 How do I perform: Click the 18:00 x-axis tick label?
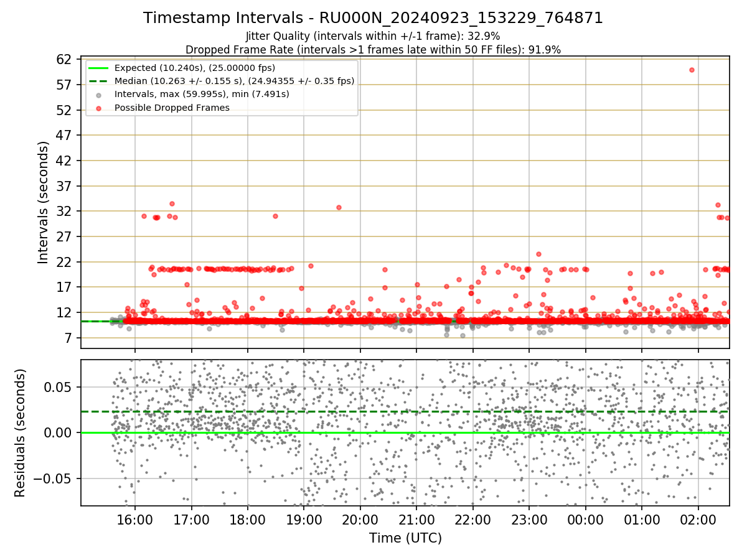[x=248, y=520]
